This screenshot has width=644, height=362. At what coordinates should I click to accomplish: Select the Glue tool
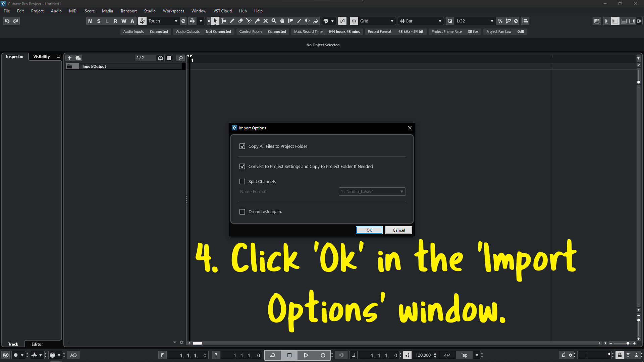tap(257, 21)
